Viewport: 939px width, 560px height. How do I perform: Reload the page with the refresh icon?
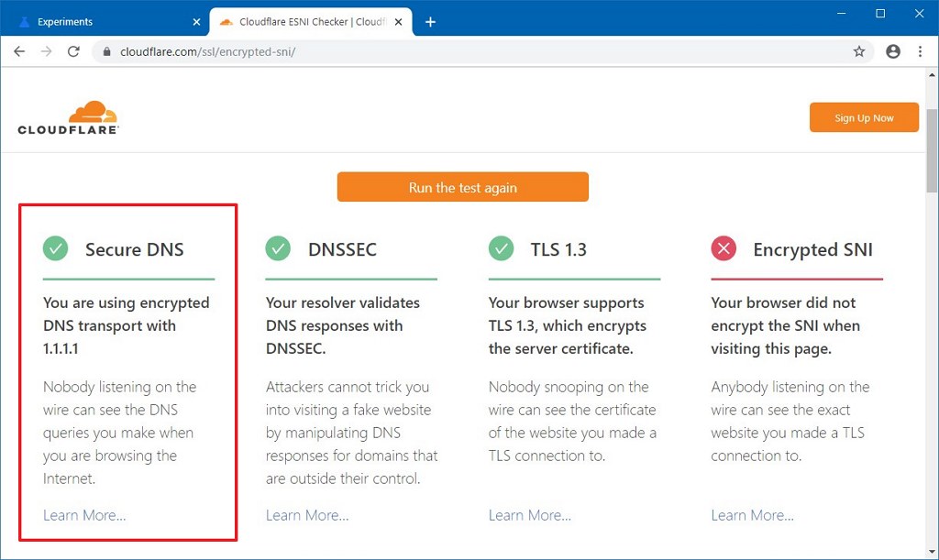73,51
